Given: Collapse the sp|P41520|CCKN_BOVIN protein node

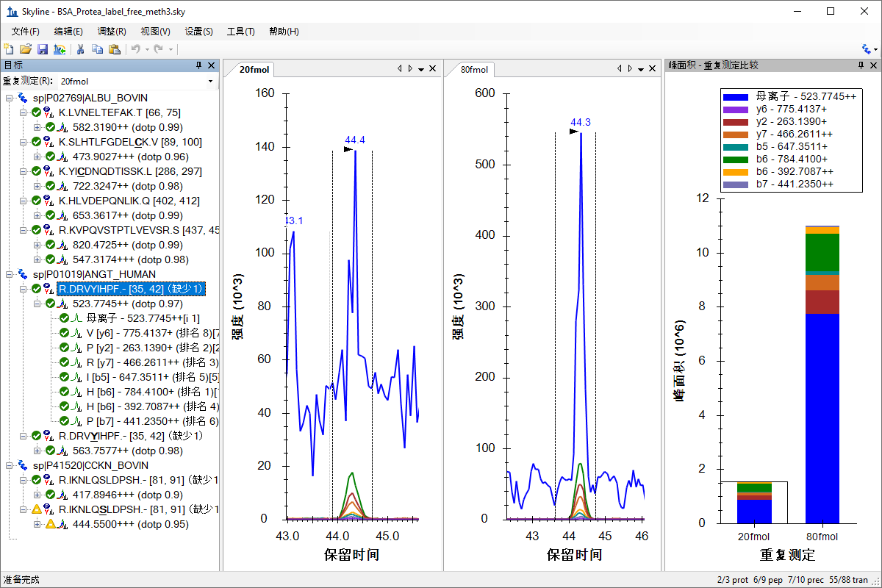Looking at the screenshot, I should click(10, 465).
